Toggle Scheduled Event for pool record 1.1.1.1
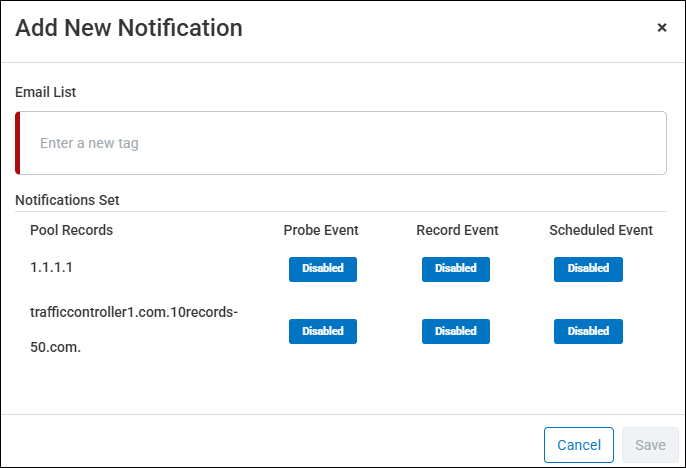 tap(588, 269)
